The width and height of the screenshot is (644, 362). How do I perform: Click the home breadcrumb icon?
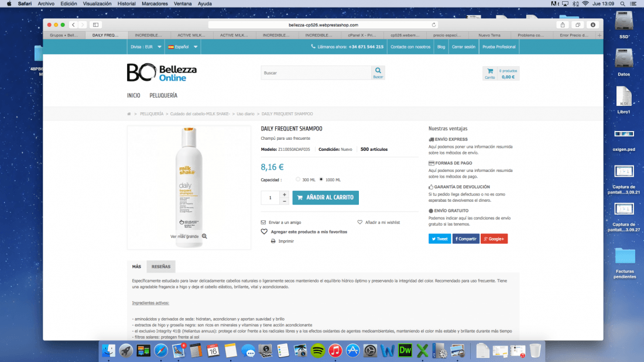[x=129, y=113]
